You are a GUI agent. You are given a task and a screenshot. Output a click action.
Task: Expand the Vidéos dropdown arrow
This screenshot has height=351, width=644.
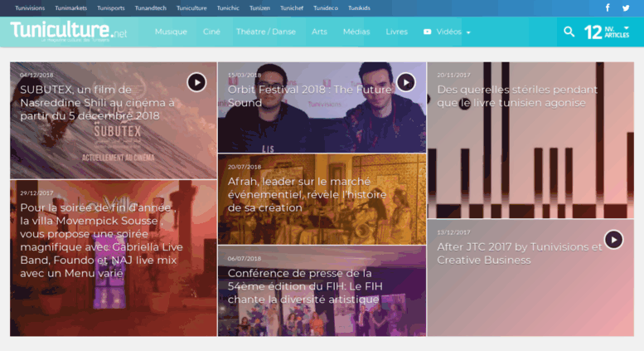pos(468,32)
